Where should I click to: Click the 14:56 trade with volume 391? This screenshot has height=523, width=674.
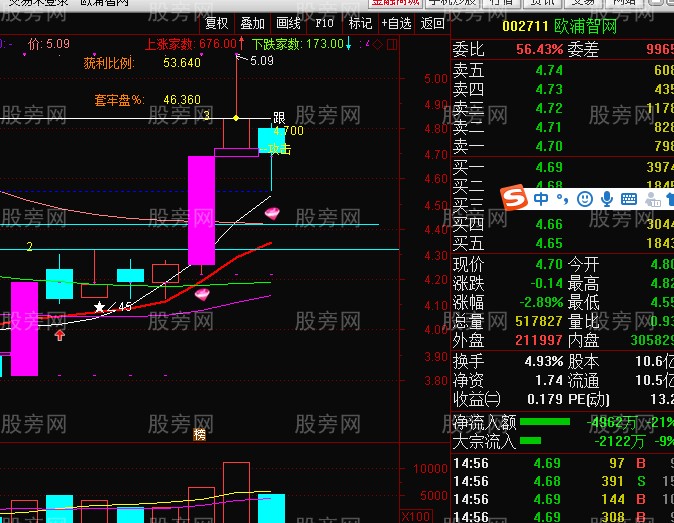tap(563, 481)
